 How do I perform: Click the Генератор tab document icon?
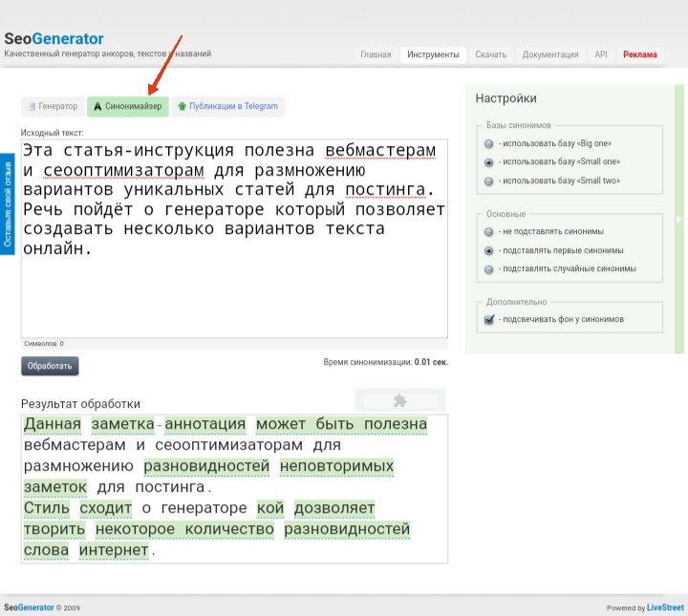point(31,107)
